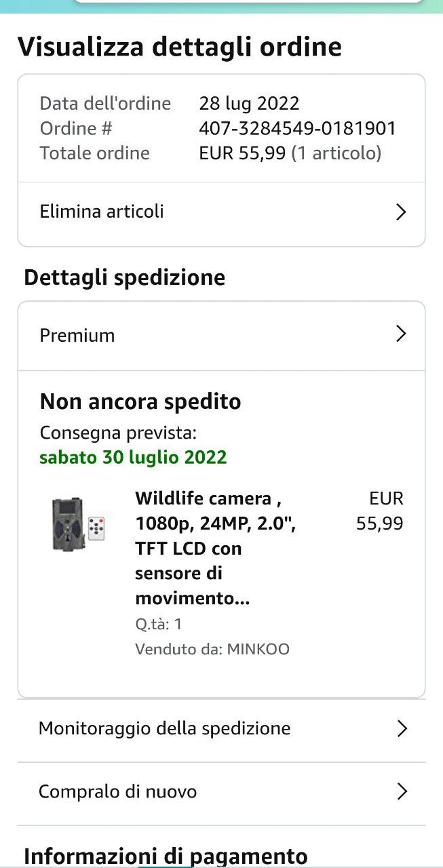
Task: Select order number 407-3284549-0181901
Action: pyautogui.click(x=298, y=128)
